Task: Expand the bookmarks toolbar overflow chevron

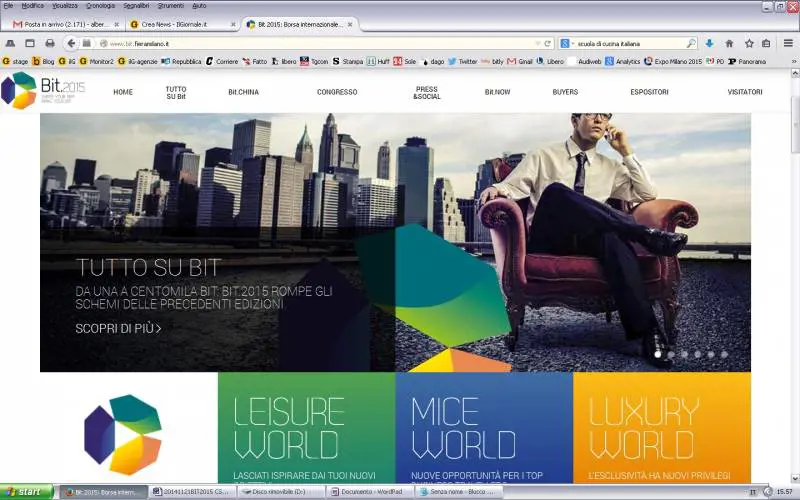Action: coord(793,61)
